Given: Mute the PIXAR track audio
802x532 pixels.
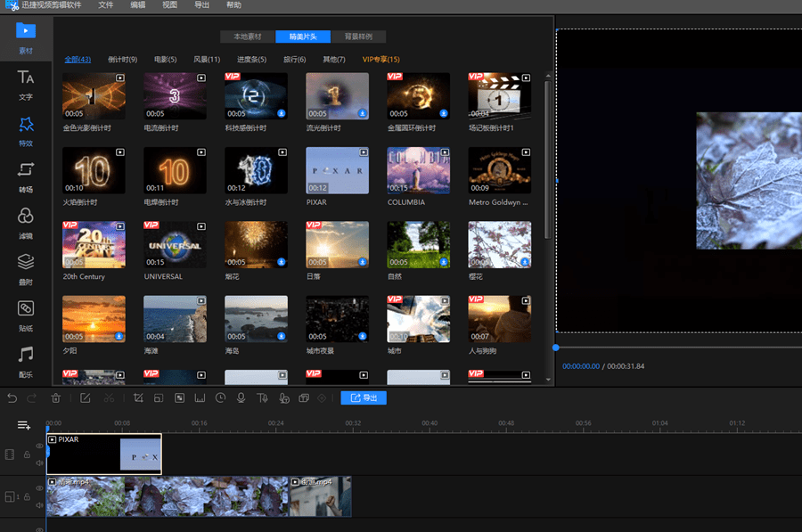Looking at the screenshot, I should 39,463.
